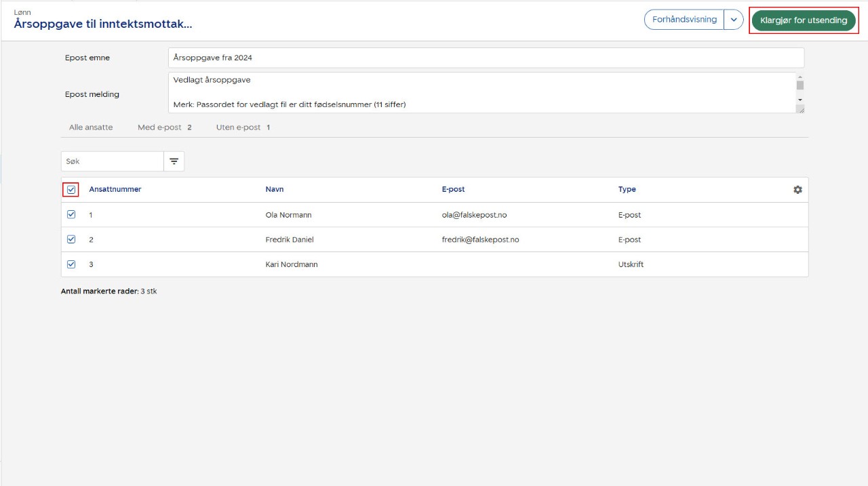Sort the list by E-post column
Image resolution: width=868 pixels, height=486 pixels.
click(453, 189)
